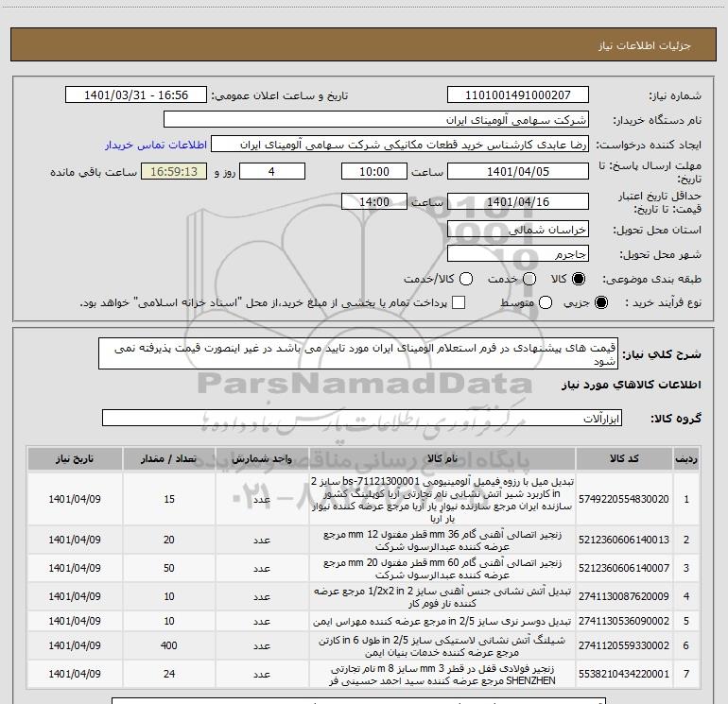Click the ردیف column header
Screen dimensions: 728x704
pyautogui.click(x=686, y=458)
